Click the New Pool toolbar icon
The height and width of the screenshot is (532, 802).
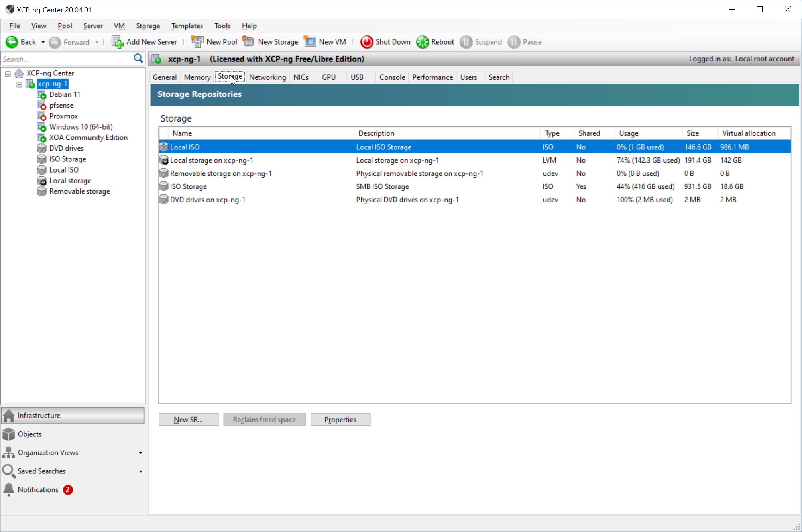click(x=197, y=42)
